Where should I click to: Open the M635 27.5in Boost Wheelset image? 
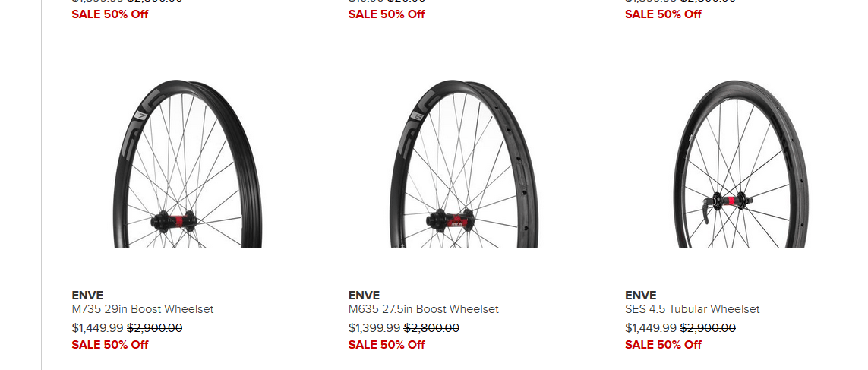click(464, 163)
